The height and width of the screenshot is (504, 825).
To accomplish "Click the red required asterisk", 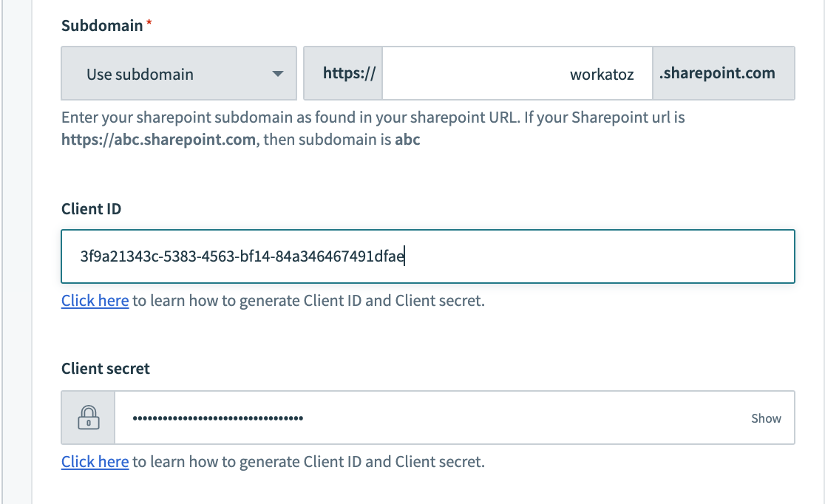I will point(149,25).
